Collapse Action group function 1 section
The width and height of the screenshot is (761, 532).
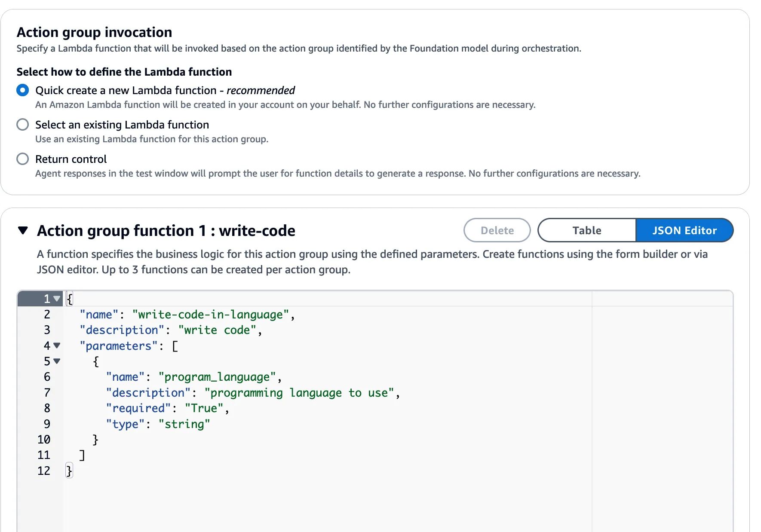pos(23,230)
